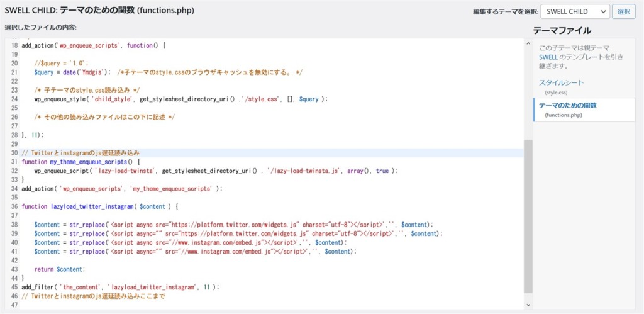The height and width of the screenshot is (314, 644).
Task: Click the 選択したファイルの内容 label
Action: pos(41,28)
